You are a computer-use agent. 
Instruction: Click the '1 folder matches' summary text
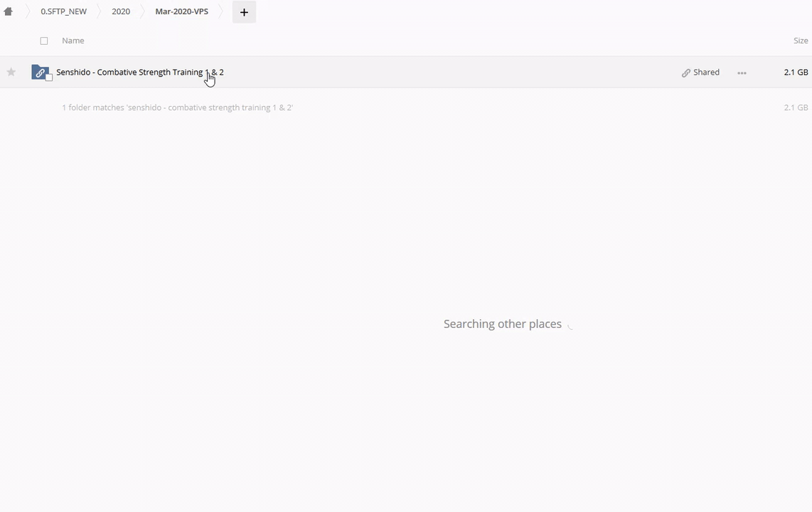(x=177, y=107)
